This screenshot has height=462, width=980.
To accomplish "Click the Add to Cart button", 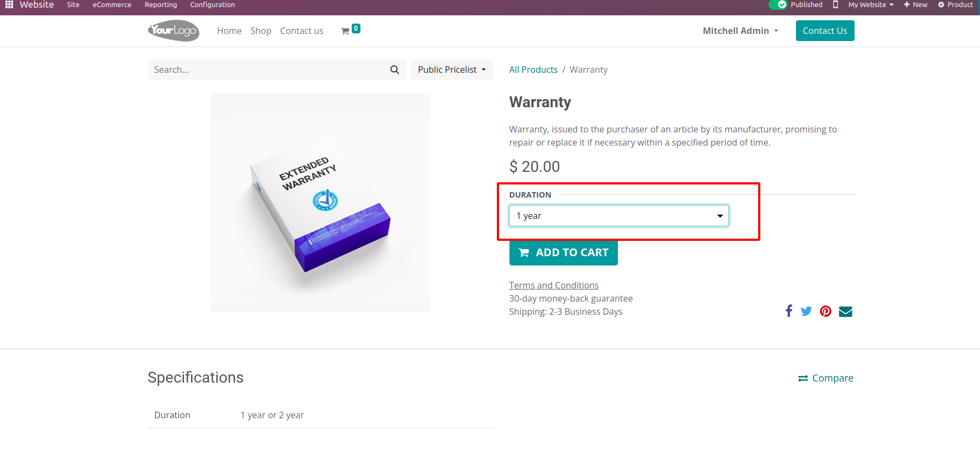I will (x=563, y=252).
